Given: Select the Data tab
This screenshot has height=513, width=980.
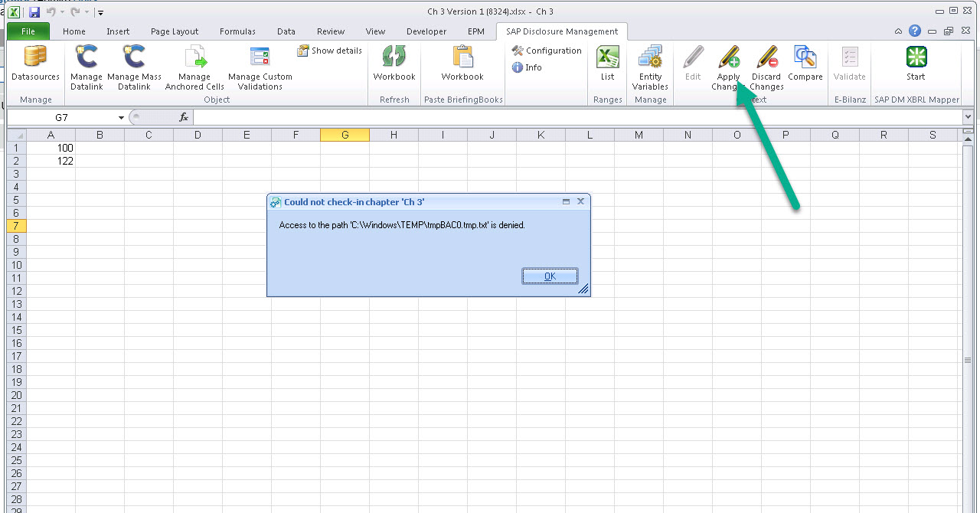Looking at the screenshot, I should [286, 31].
